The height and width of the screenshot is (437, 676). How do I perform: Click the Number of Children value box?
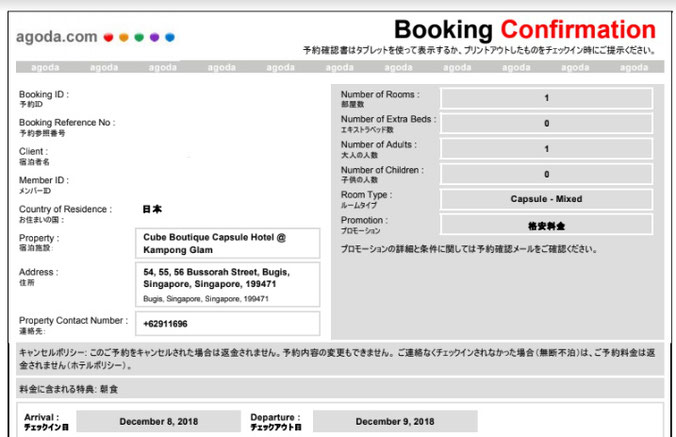[546, 175]
